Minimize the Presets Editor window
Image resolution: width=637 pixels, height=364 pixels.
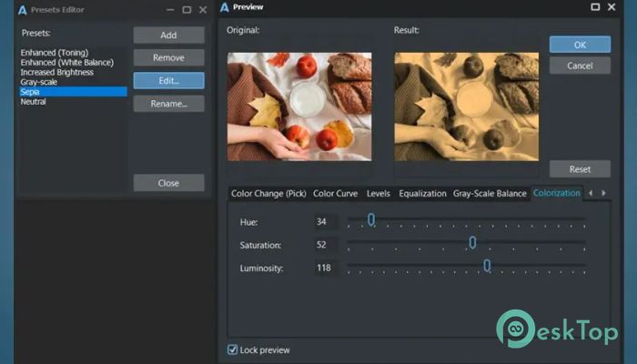(170, 10)
